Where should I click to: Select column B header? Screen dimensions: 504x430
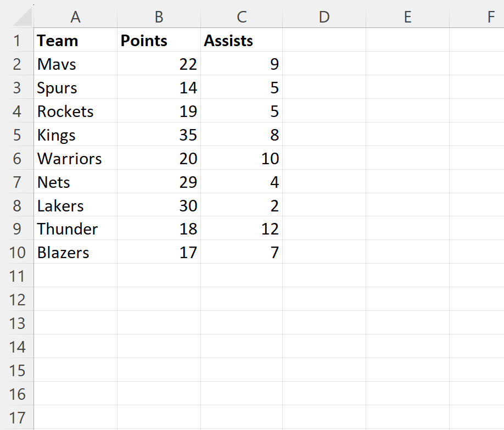159,18
